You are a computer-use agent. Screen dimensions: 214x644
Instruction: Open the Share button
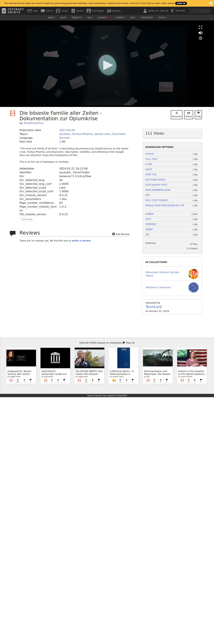tap(189, 115)
